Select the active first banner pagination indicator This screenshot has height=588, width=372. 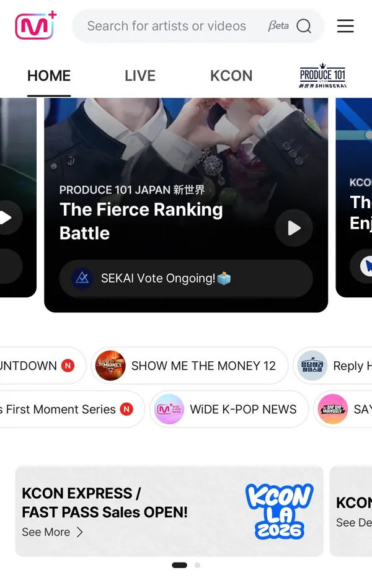coord(179,565)
